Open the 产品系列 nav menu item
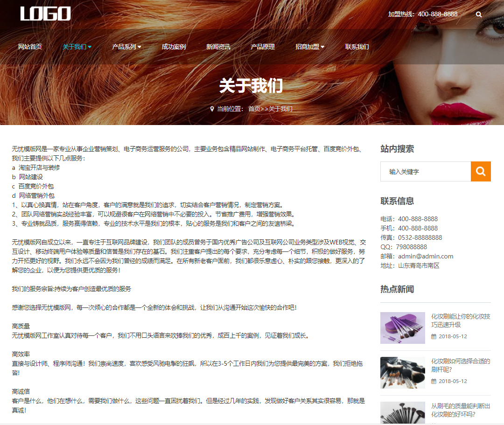The height and width of the screenshot is (425, 504). click(124, 47)
